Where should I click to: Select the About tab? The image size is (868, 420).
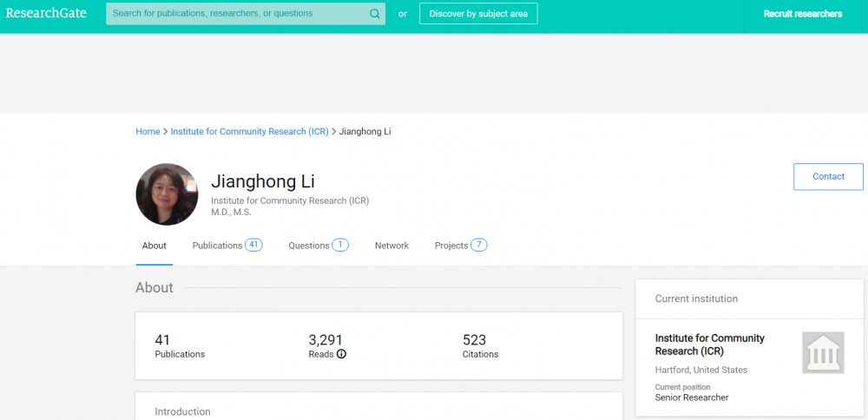155,246
